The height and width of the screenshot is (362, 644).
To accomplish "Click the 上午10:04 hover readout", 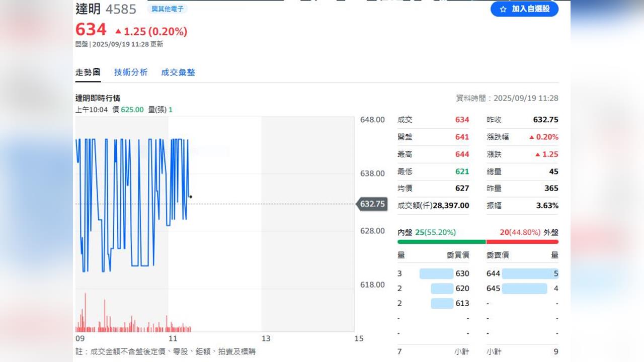I will [x=124, y=110].
